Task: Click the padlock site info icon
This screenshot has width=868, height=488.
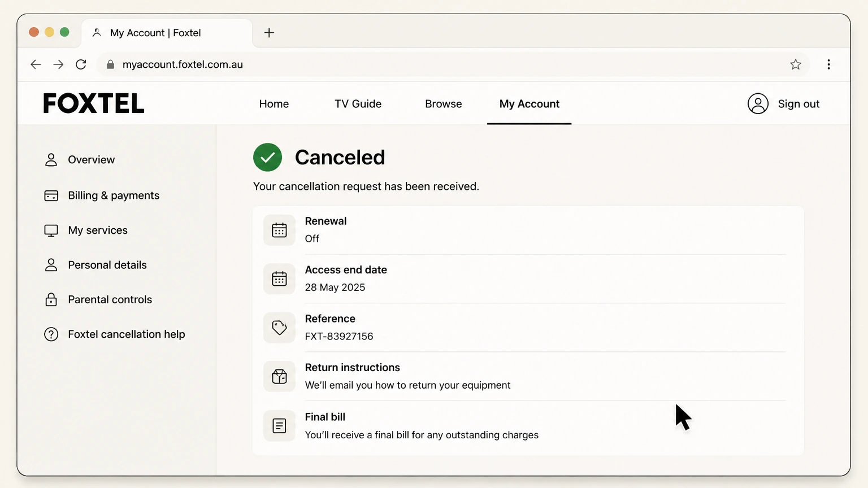Action: tap(110, 64)
